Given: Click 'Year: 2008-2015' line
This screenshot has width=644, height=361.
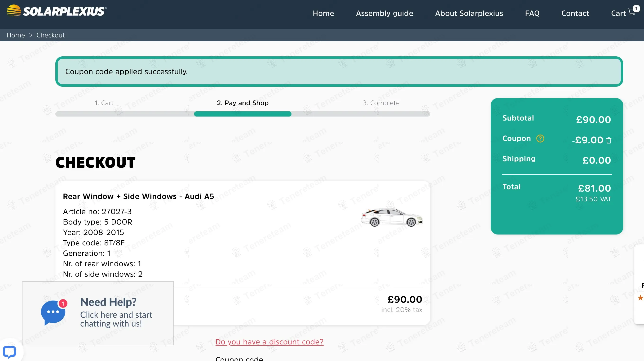Looking at the screenshot, I should pyautogui.click(x=93, y=232).
